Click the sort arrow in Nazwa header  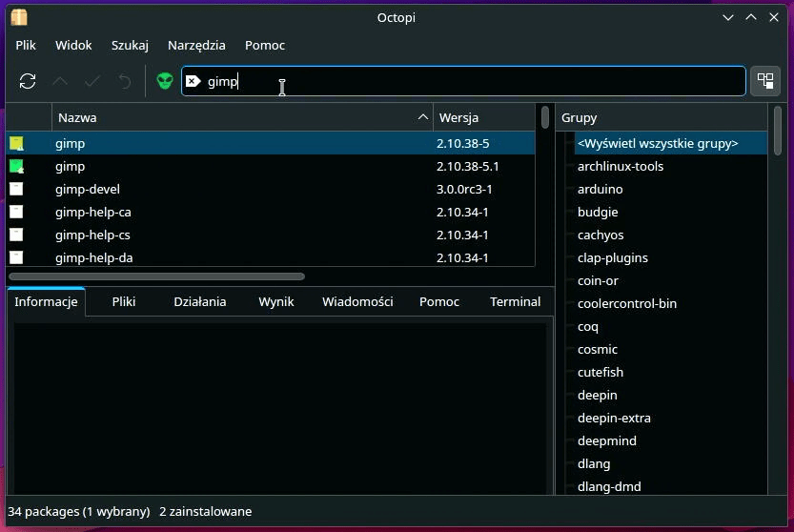pyautogui.click(x=423, y=117)
